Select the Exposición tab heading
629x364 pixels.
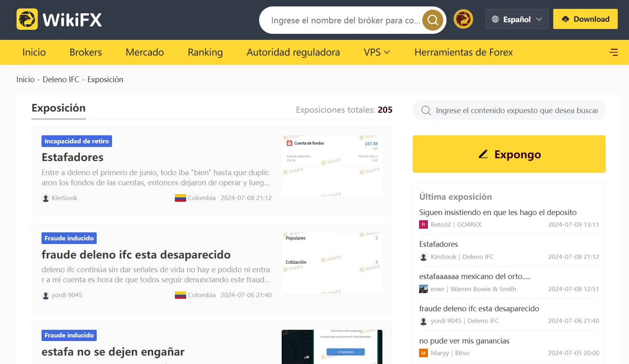(58, 108)
